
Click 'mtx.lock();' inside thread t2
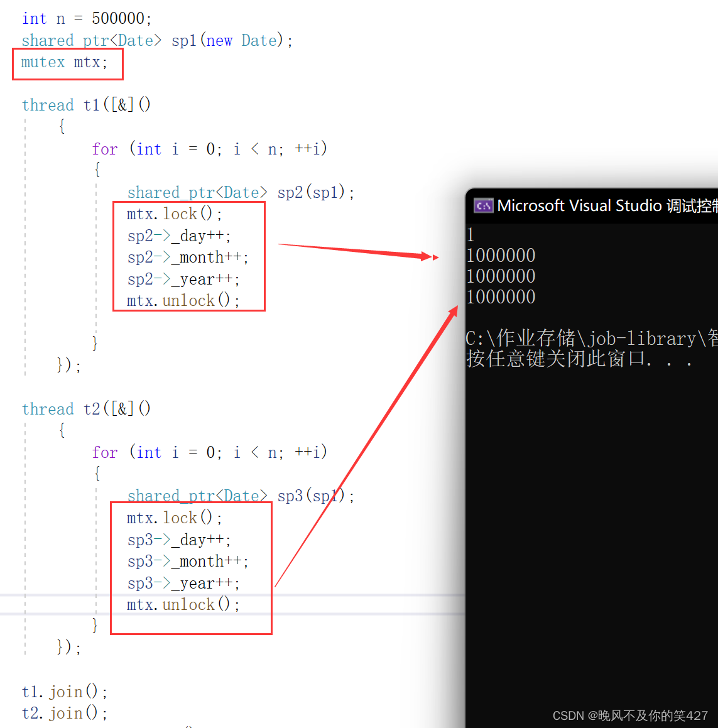click(174, 518)
